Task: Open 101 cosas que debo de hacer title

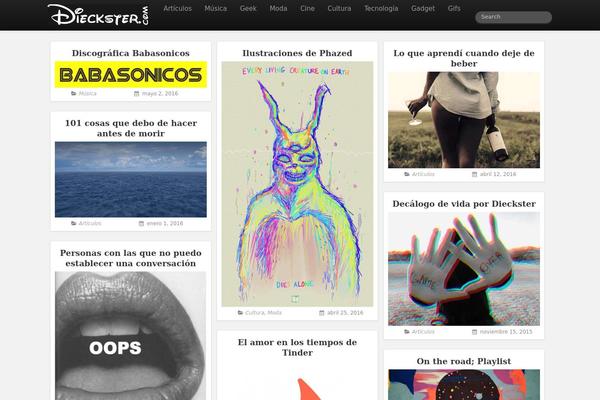Action: (130, 128)
